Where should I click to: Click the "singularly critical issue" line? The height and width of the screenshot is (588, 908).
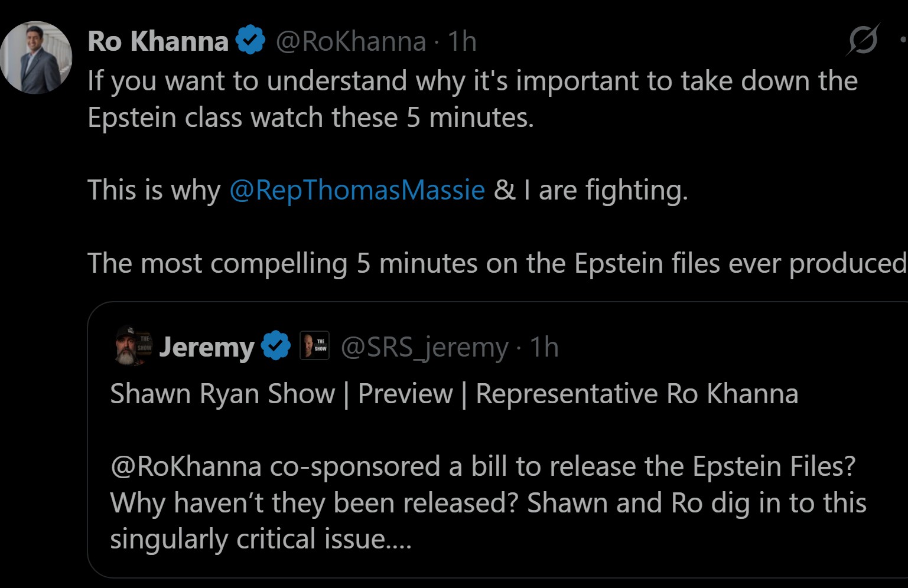click(x=261, y=539)
